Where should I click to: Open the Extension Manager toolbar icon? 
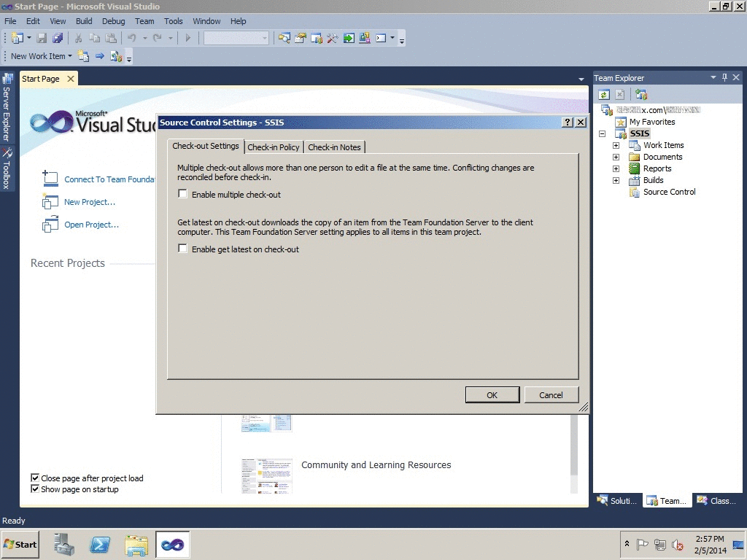tap(365, 38)
